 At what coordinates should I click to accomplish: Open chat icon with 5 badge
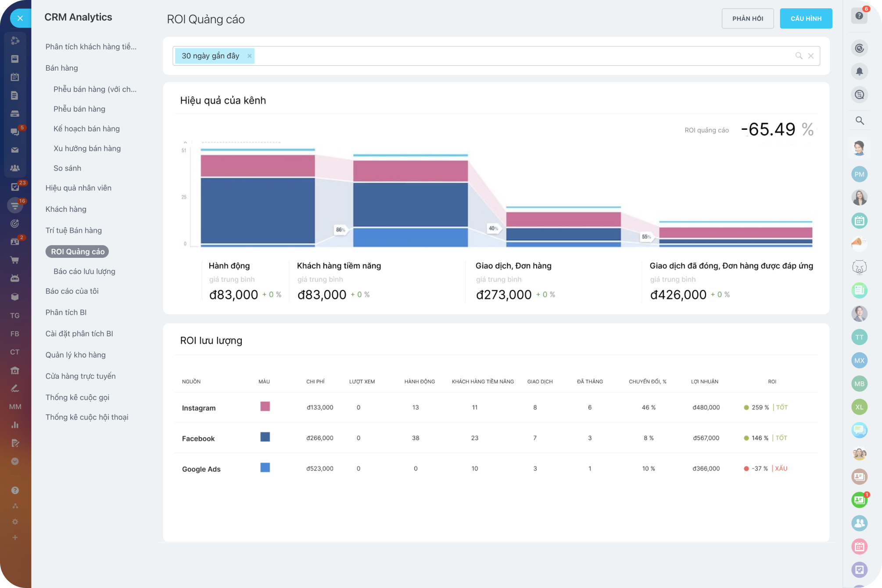tap(15, 132)
